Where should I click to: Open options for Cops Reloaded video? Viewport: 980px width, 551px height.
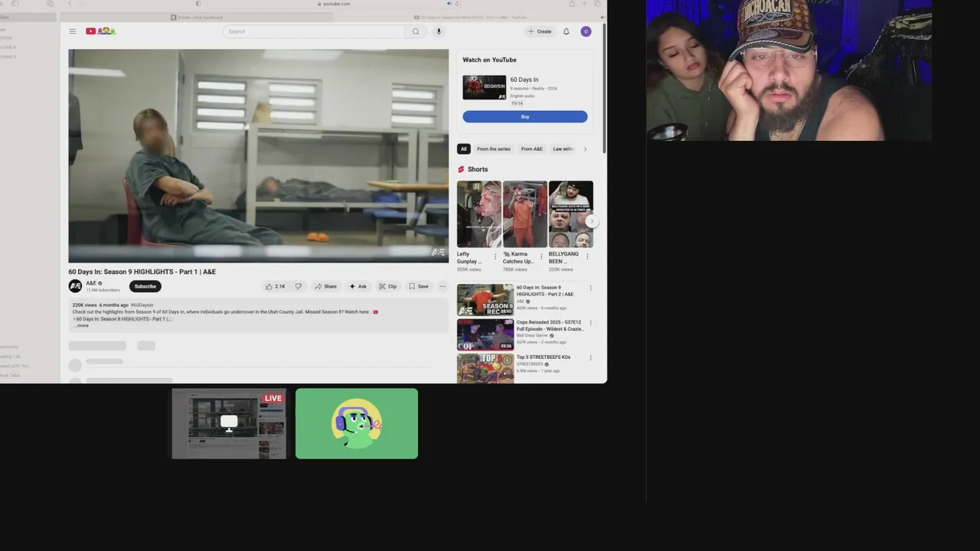point(590,323)
